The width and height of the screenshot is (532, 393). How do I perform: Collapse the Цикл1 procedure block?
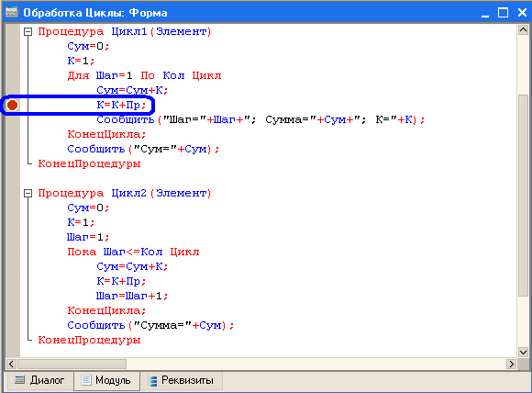point(28,32)
